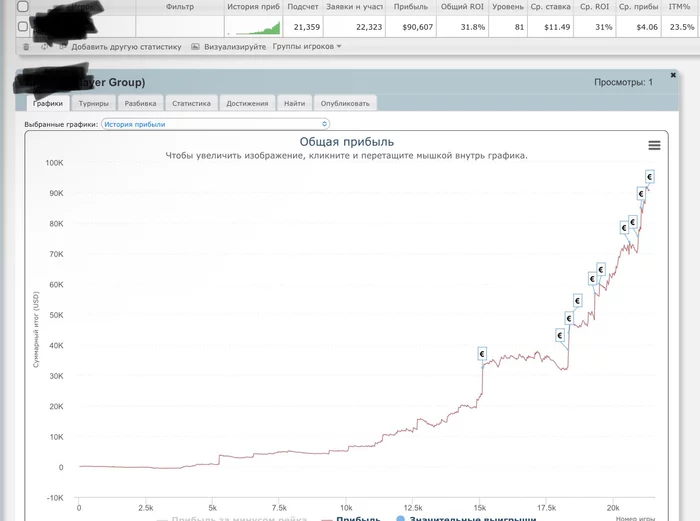The height and width of the screenshot is (521, 700).
Task: Click Добавить другую статистику
Action: pyautogui.click(x=126, y=46)
